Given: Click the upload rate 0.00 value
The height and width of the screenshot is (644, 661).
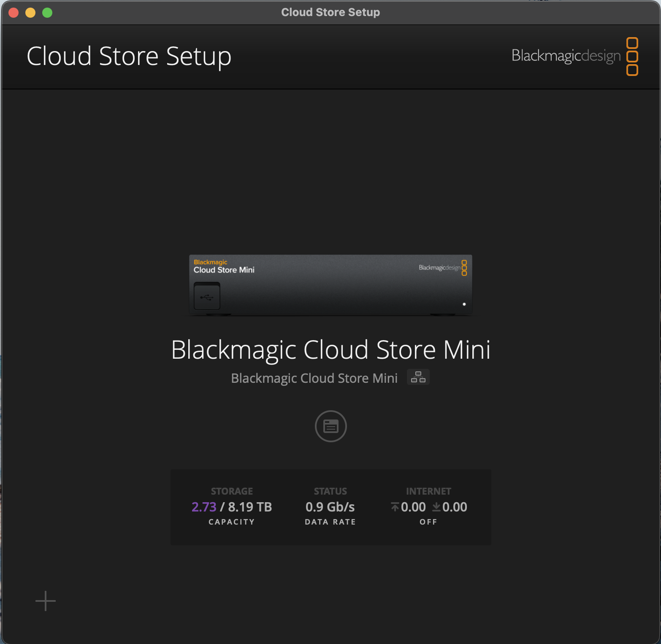Looking at the screenshot, I should tap(413, 507).
